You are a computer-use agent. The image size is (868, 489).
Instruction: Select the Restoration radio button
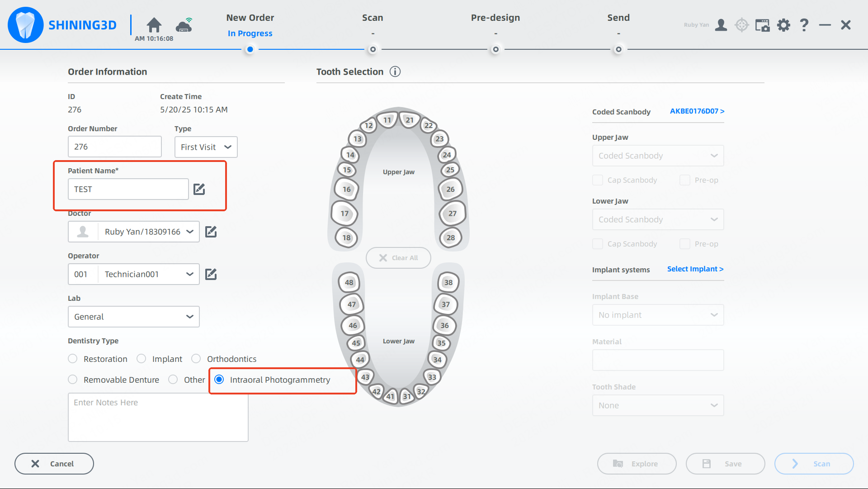coord(73,359)
